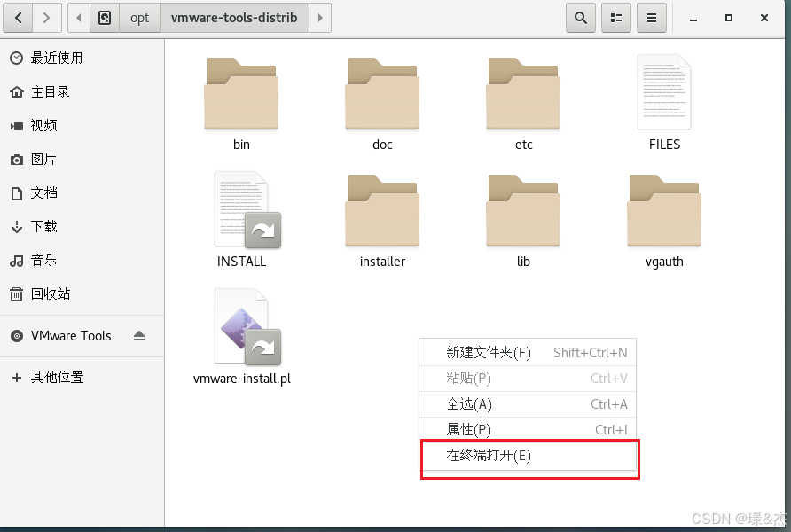
Task: Select the vgauth folder
Action: [x=664, y=221]
